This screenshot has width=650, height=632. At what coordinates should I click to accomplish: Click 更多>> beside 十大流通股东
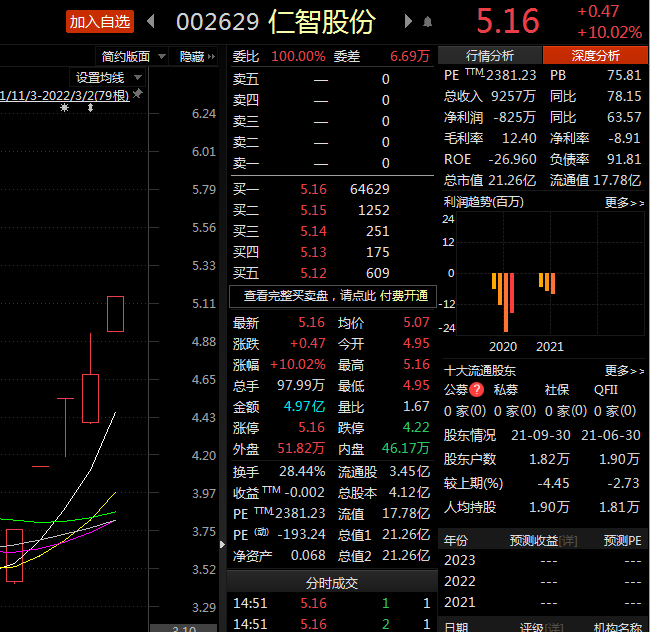[x=624, y=370]
